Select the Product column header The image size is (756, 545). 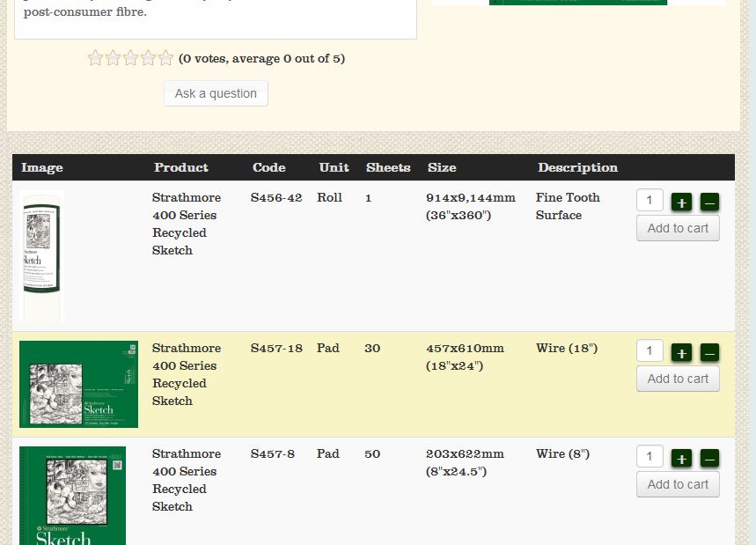[x=180, y=167]
